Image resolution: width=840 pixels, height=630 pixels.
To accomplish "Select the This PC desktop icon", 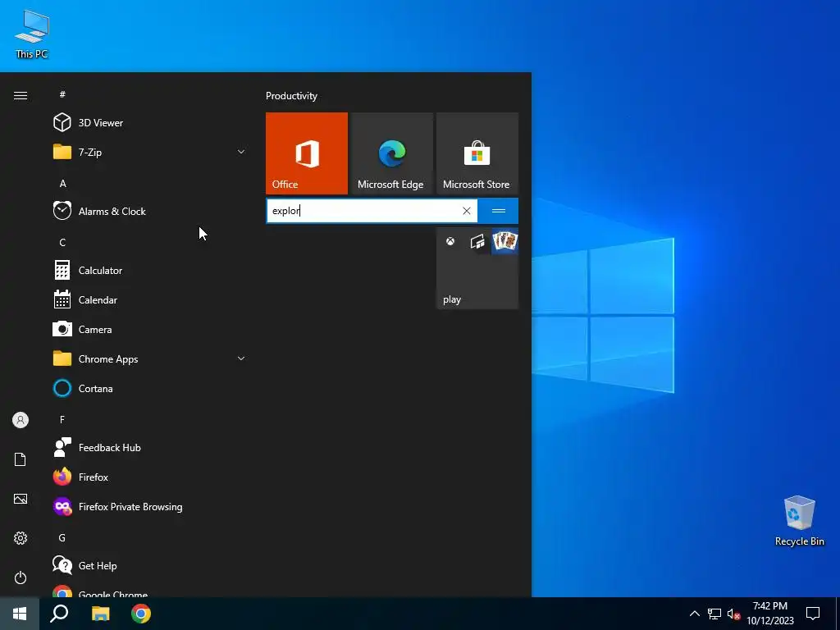I will (x=32, y=34).
